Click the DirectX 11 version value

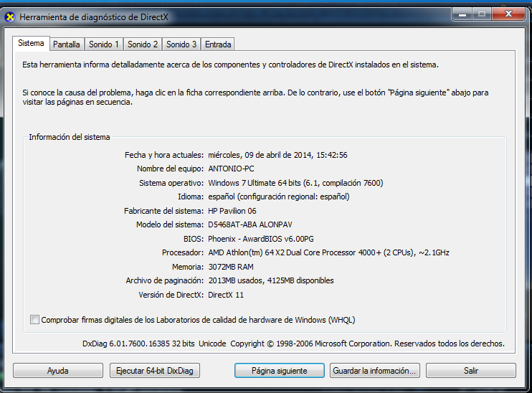[226, 295]
